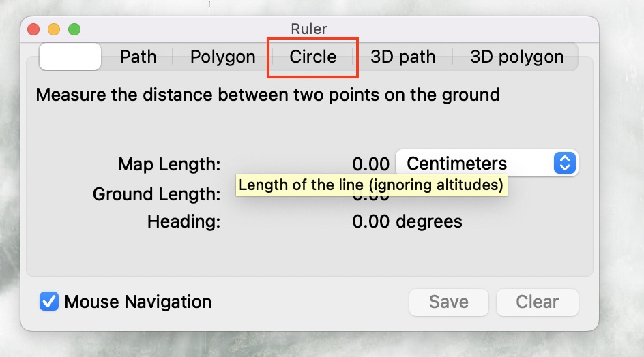This screenshot has width=644, height=357.
Task: Close the Ruler window with red button
Action: click(33, 29)
